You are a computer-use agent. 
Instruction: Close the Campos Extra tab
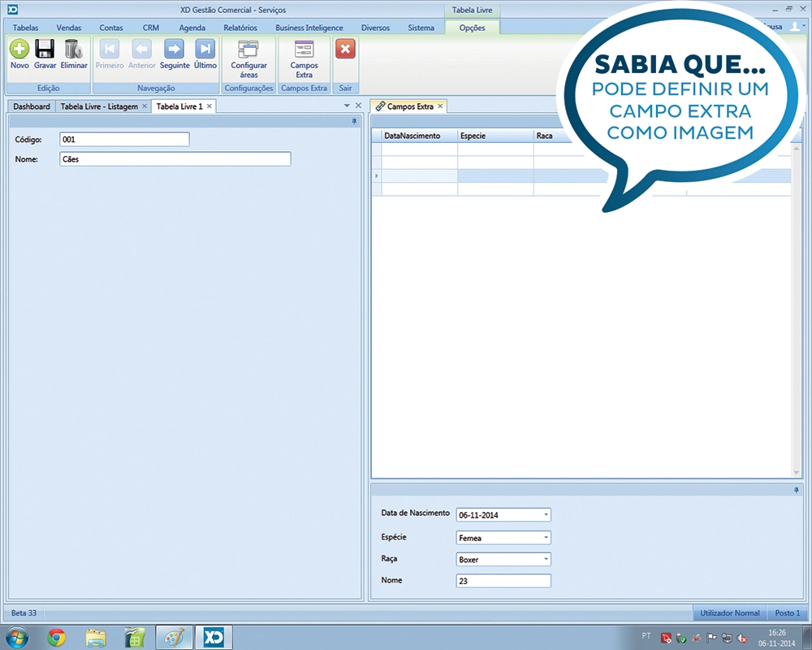click(x=440, y=106)
